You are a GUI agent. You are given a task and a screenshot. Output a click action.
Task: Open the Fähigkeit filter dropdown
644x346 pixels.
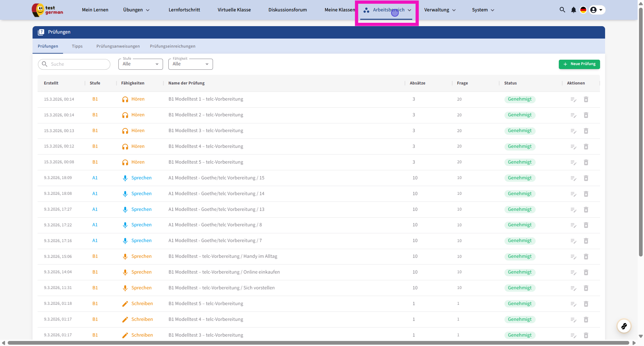191,64
